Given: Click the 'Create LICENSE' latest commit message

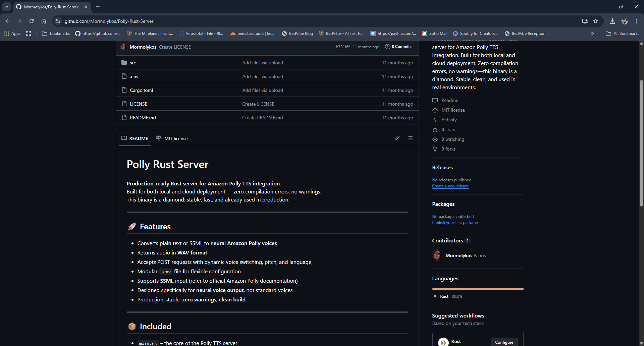Looking at the screenshot, I should tap(175, 47).
